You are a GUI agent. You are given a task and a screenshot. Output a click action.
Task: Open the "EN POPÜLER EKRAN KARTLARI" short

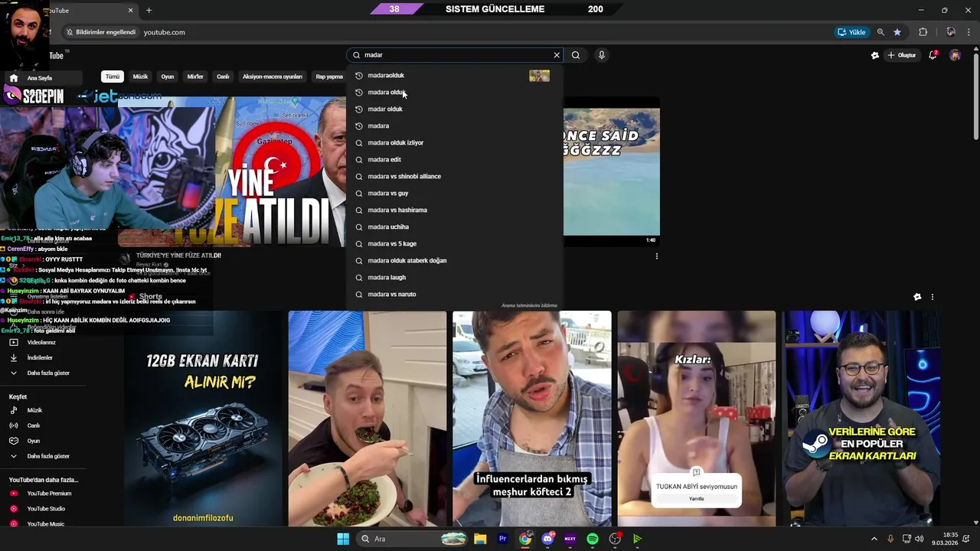pyautogui.click(x=861, y=419)
